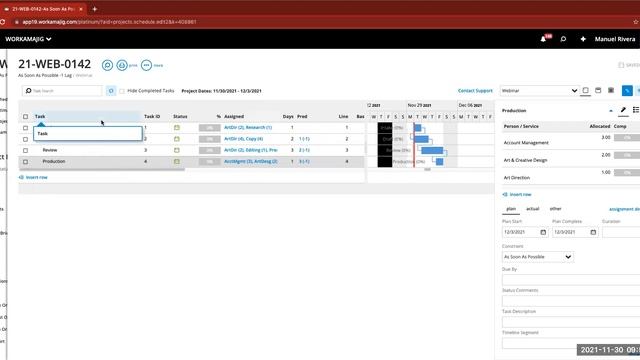Open a new browser tab
This screenshot has width=640, height=360.
[x=95, y=9]
